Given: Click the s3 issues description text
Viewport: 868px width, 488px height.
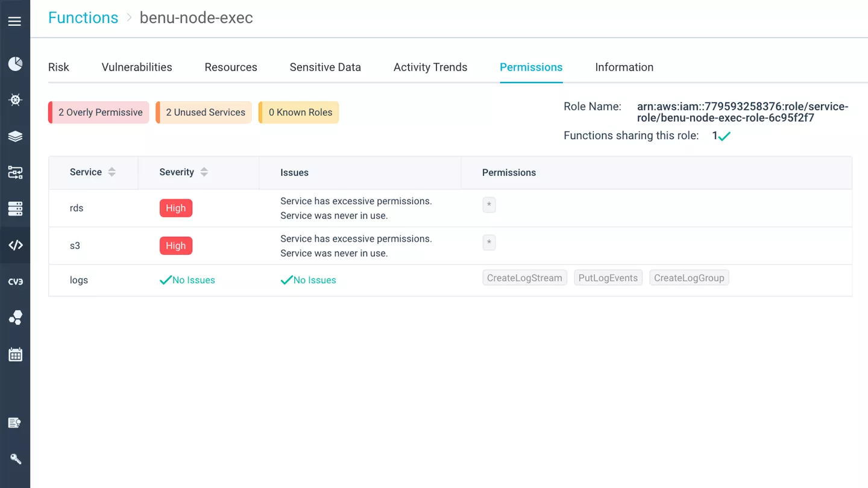Looking at the screenshot, I should (x=356, y=246).
